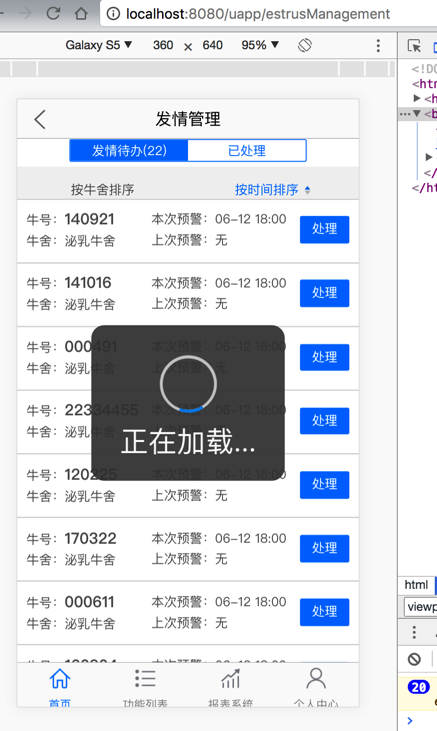Reload the page with the refresh icon

click(x=53, y=14)
